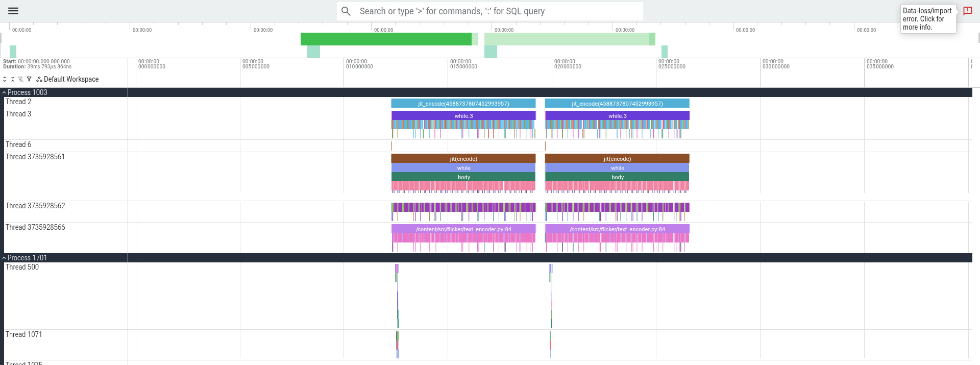Screen dimensions: 980x365
Task: Select the Thread 3735928566 track label
Action: coord(35,227)
